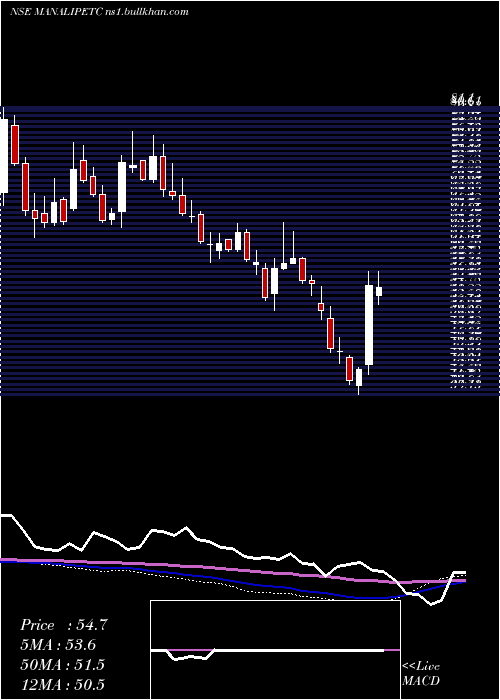Click the MACD inset chart box

275,650
